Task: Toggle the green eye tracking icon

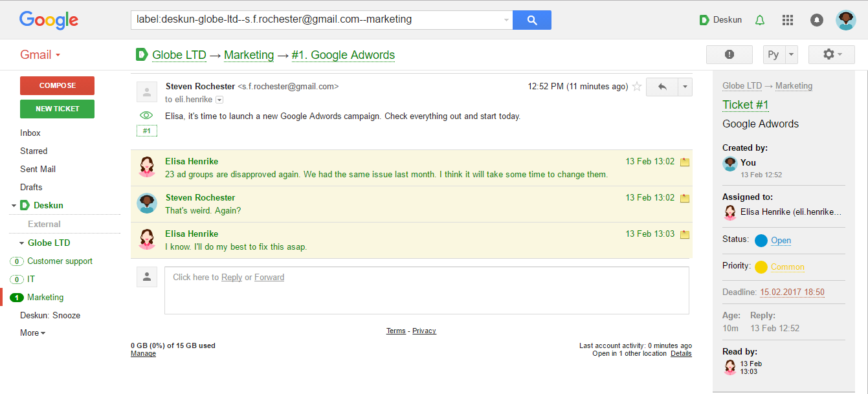Action: pyautogui.click(x=146, y=115)
